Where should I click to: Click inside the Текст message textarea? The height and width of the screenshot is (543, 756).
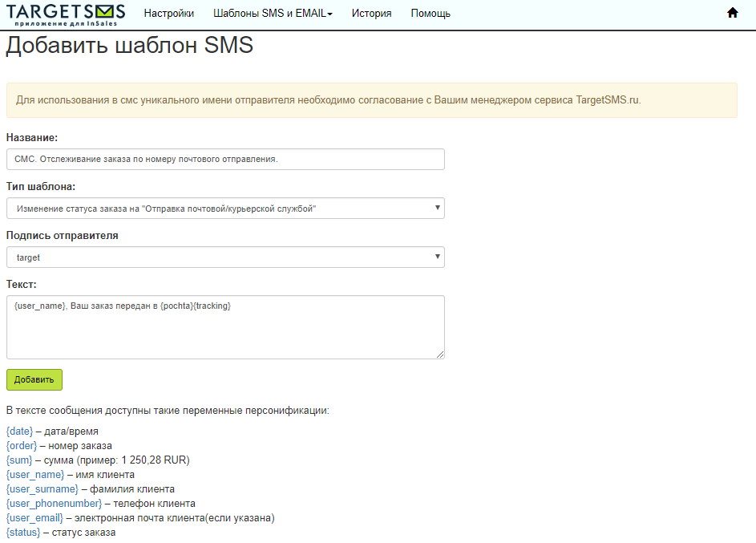click(x=225, y=327)
